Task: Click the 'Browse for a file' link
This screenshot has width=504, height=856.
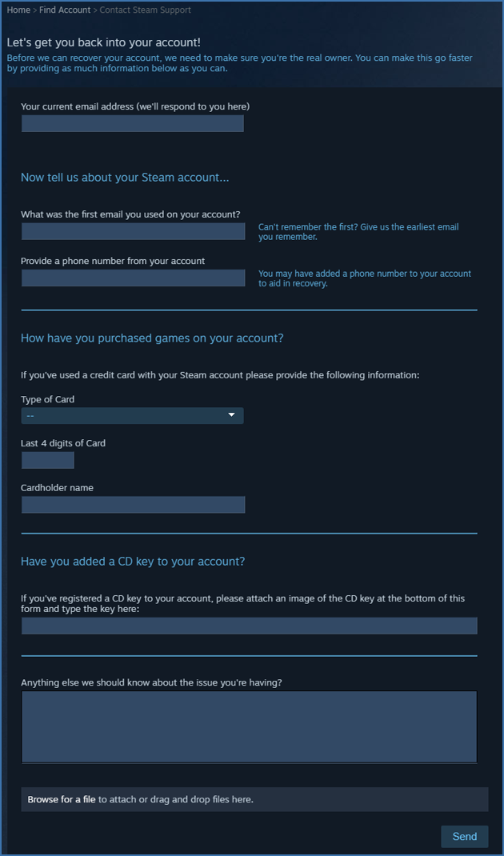Action: pos(62,799)
